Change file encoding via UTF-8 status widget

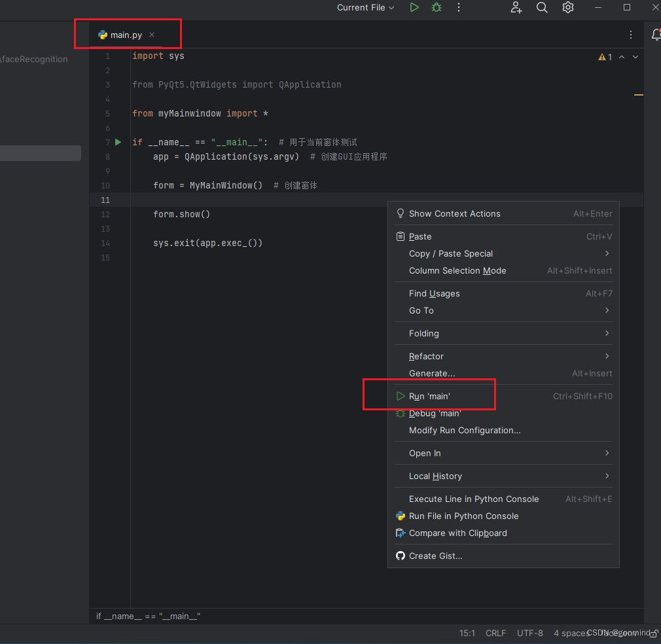530,634
